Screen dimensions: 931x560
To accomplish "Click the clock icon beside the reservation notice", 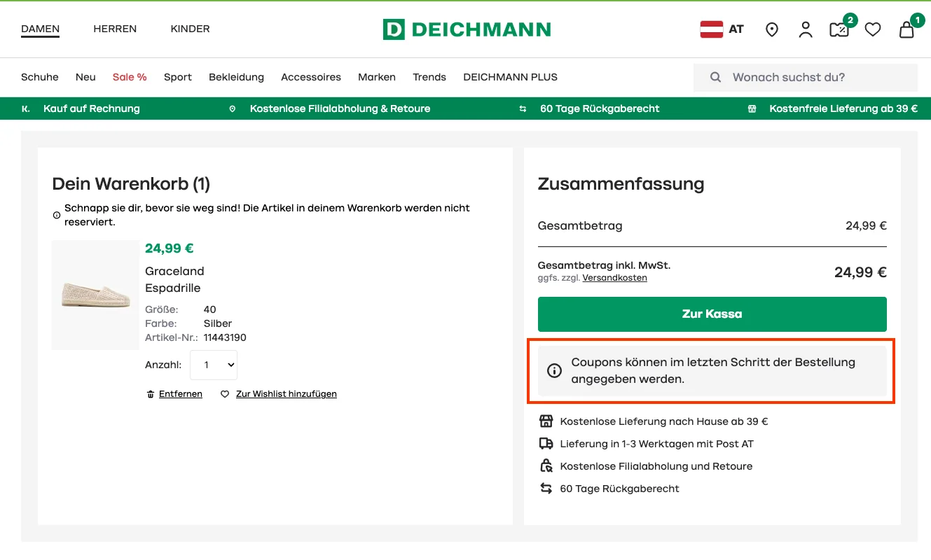I will click(x=57, y=216).
